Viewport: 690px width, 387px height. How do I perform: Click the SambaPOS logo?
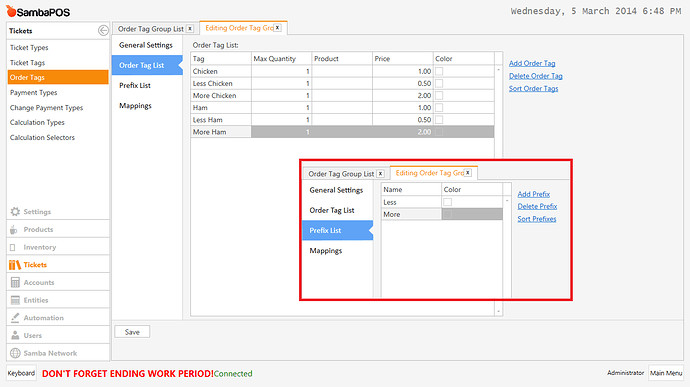pyautogui.click(x=38, y=11)
